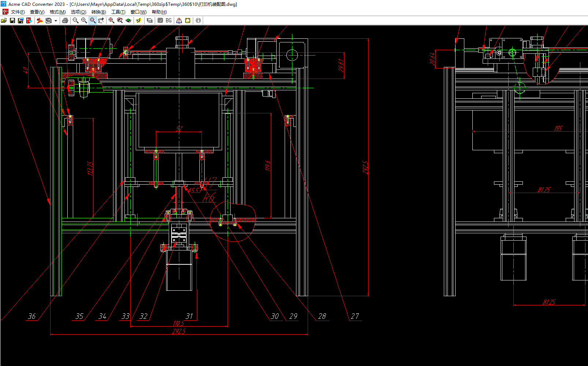
Task: Expand the batch convert dropdown arrow
Action: click(56, 20)
